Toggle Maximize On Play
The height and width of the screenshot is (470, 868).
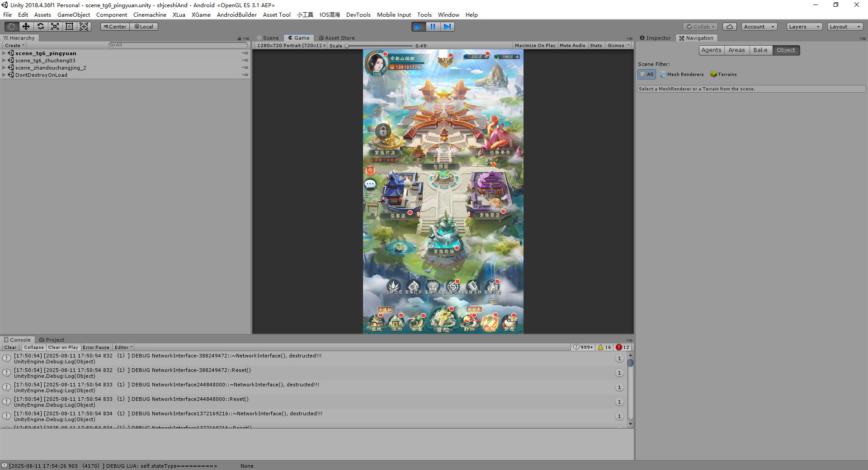coord(535,46)
